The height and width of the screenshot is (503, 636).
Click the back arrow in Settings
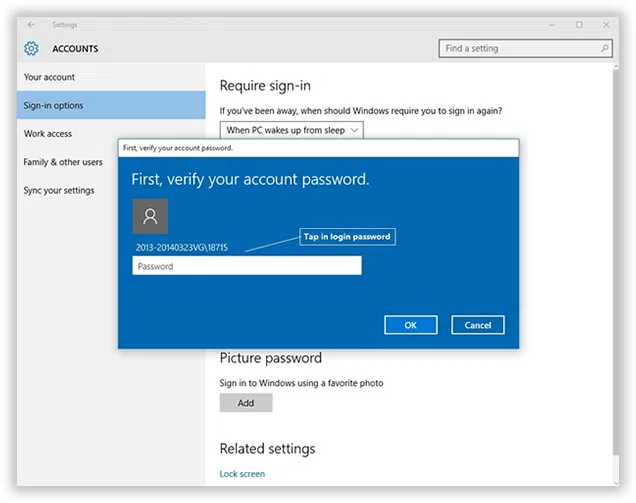pyautogui.click(x=31, y=24)
